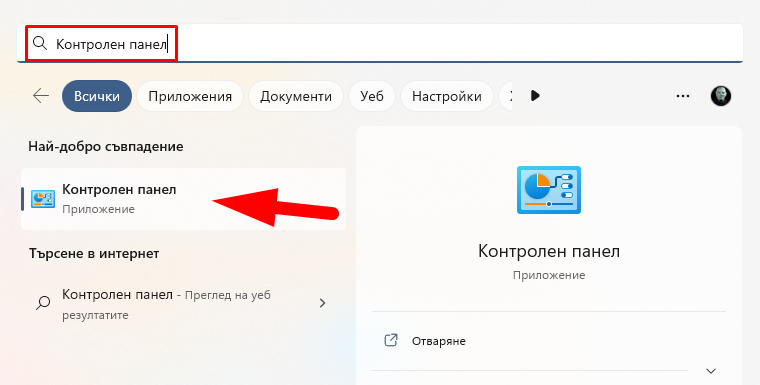Click the Контролен панел title in preview pane

(x=549, y=251)
